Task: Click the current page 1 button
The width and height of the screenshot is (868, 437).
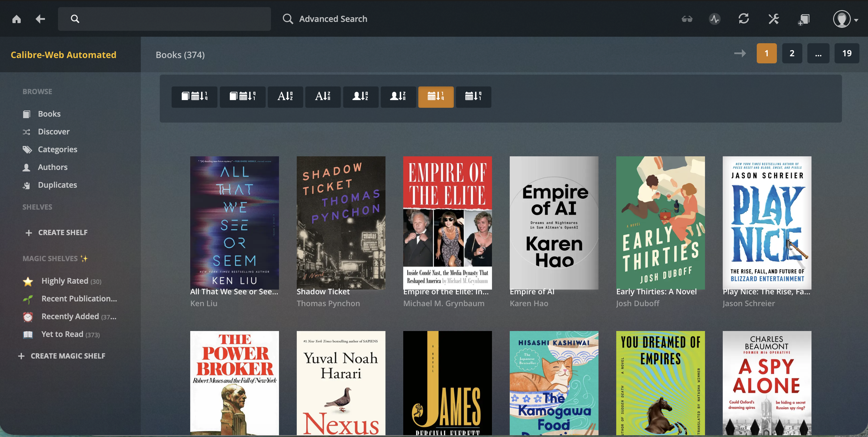Action: point(767,53)
